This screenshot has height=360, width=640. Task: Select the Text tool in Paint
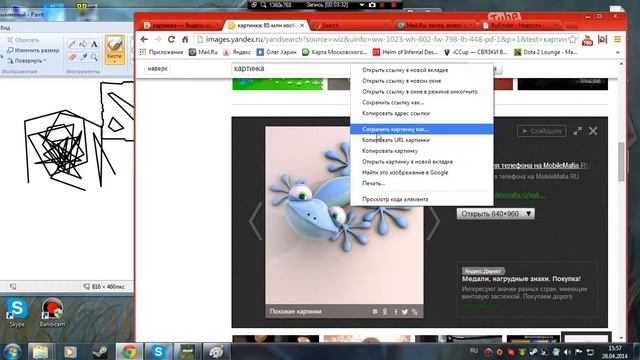point(94,44)
